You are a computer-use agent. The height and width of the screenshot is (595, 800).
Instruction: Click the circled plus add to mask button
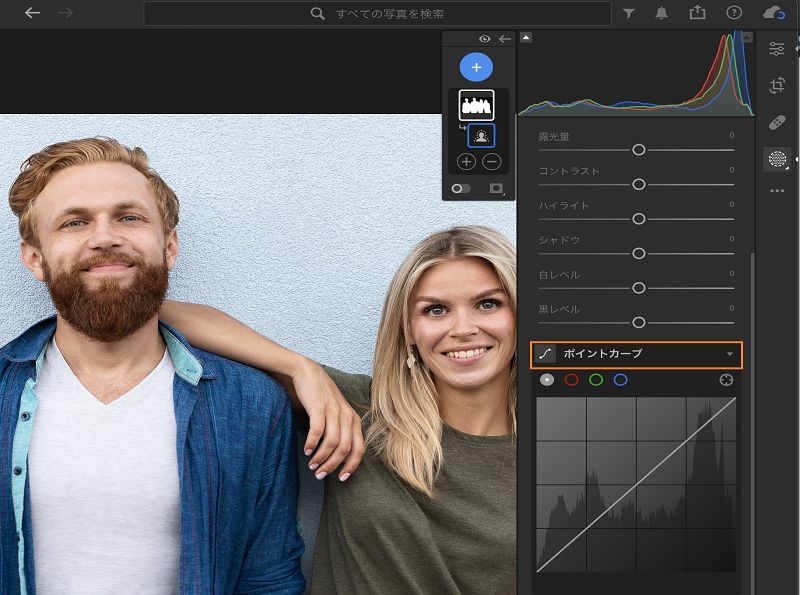[466, 162]
